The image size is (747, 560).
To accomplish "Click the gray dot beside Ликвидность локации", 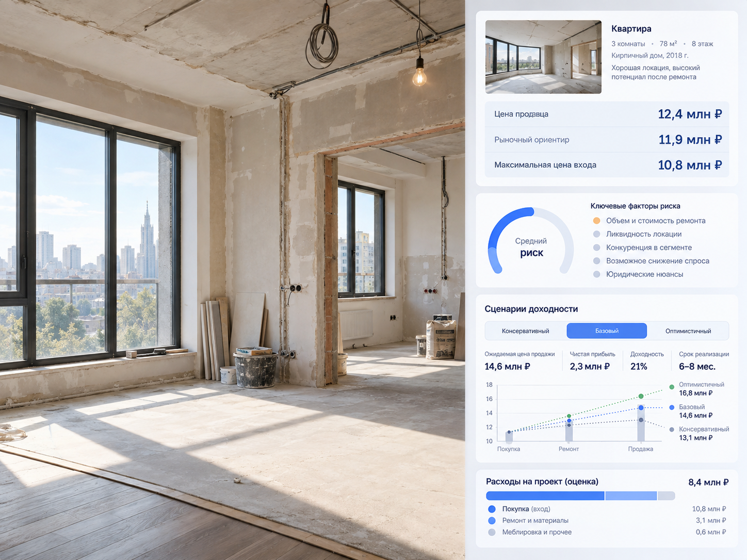I will pos(596,234).
